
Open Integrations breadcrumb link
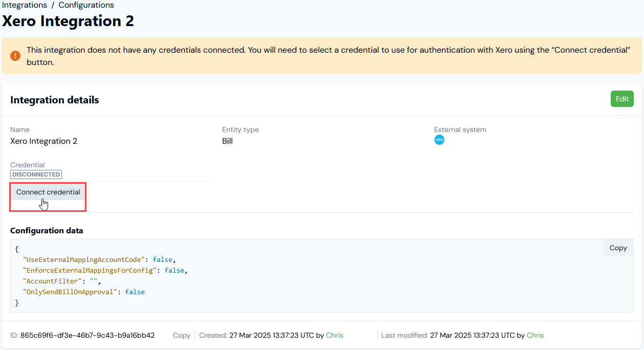tap(24, 5)
